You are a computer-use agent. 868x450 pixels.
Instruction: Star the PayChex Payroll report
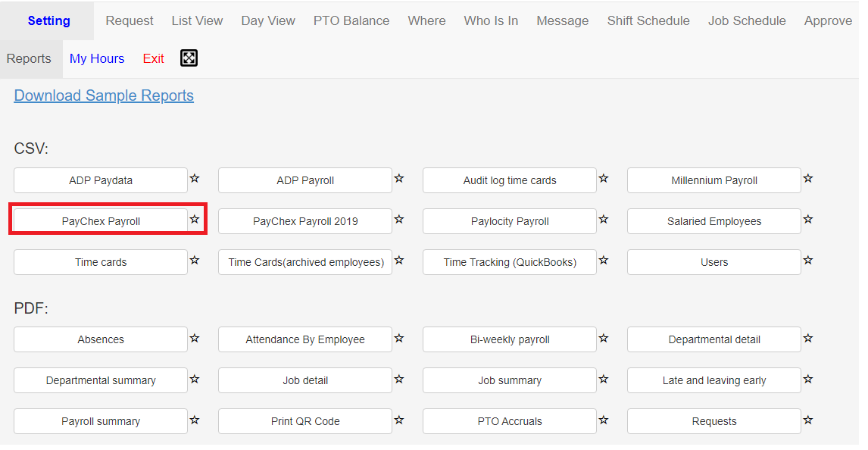pyautogui.click(x=195, y=219)
